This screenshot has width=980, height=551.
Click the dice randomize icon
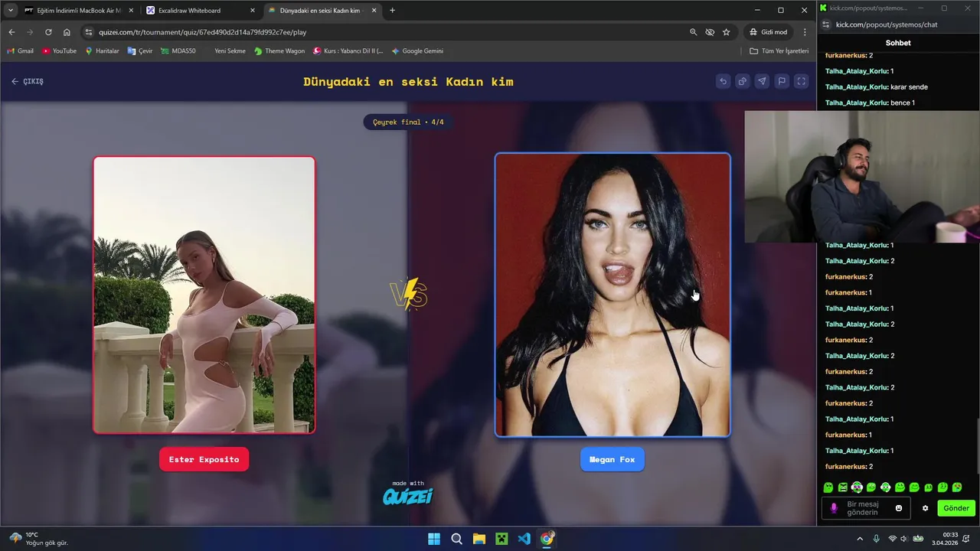coord(742,81)
